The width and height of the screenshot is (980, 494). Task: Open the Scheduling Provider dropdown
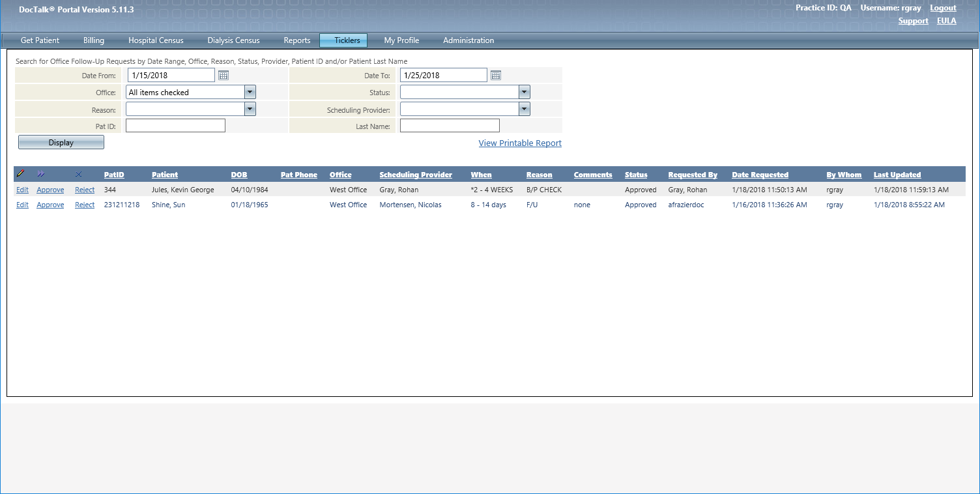click(525, 109)
